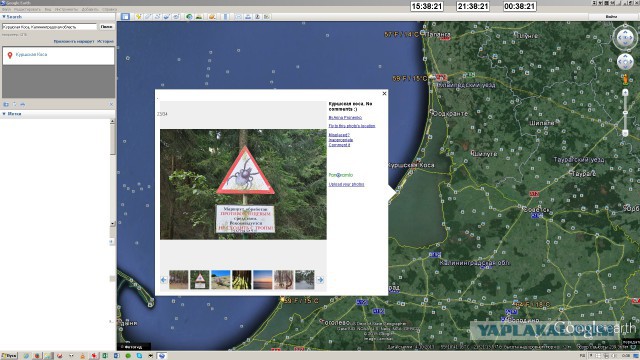The width and height of the screenshot is (640, 360).
Task: Select the sand dune thumbnail
Action: [x=221, y=280]
